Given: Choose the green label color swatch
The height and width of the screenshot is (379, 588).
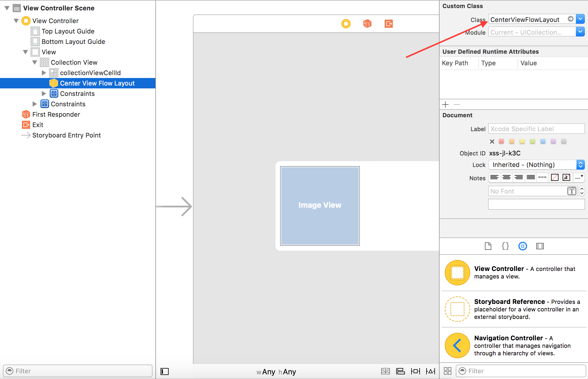Looking at the screenshot, I should click(532, 141).
